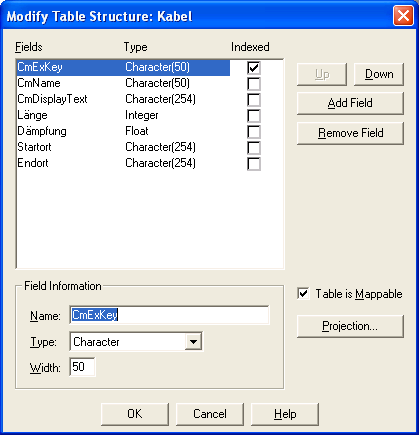Move the selected field Down
This screenshot has width=419, height=435.
click(379, 74)
